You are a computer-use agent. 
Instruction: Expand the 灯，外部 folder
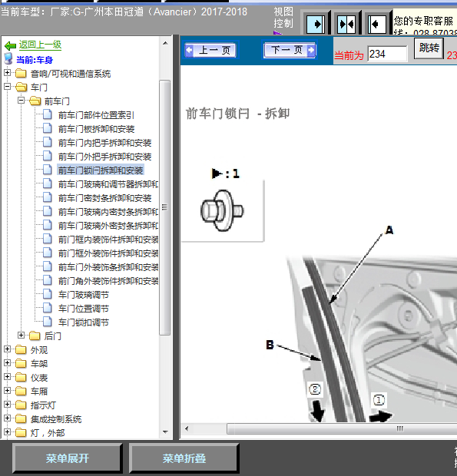7,432
